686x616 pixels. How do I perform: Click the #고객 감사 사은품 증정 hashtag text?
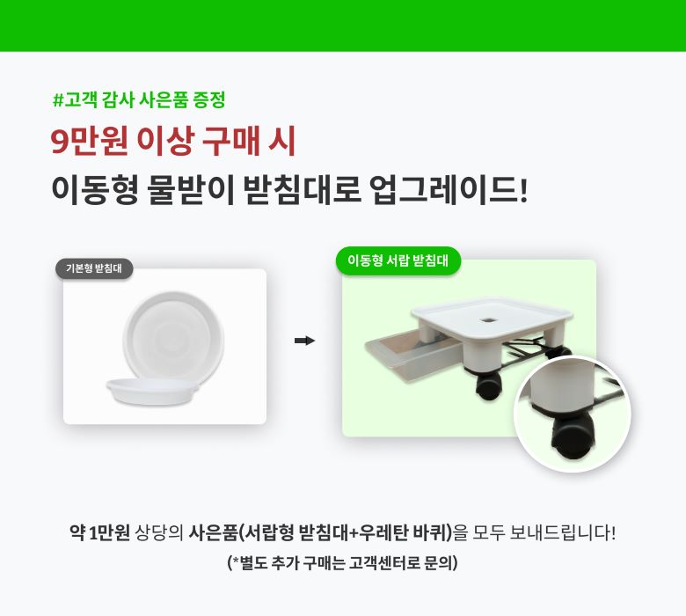139,99
